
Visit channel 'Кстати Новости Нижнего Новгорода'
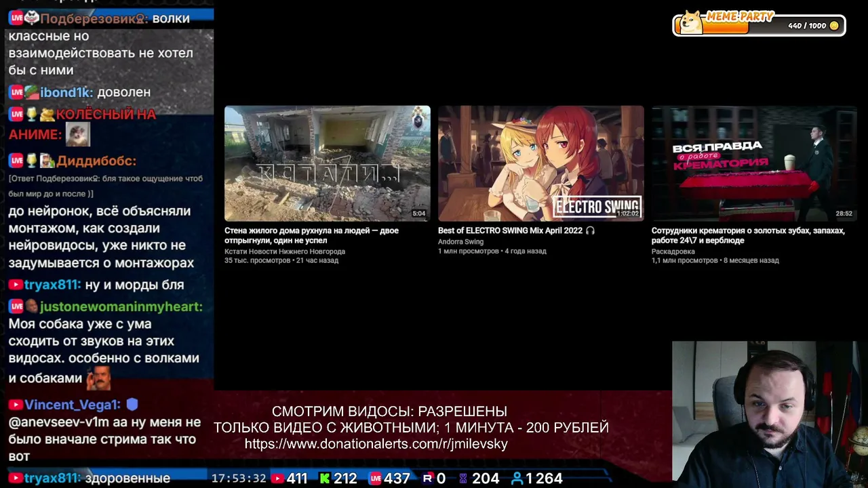[x=285, y=251]
